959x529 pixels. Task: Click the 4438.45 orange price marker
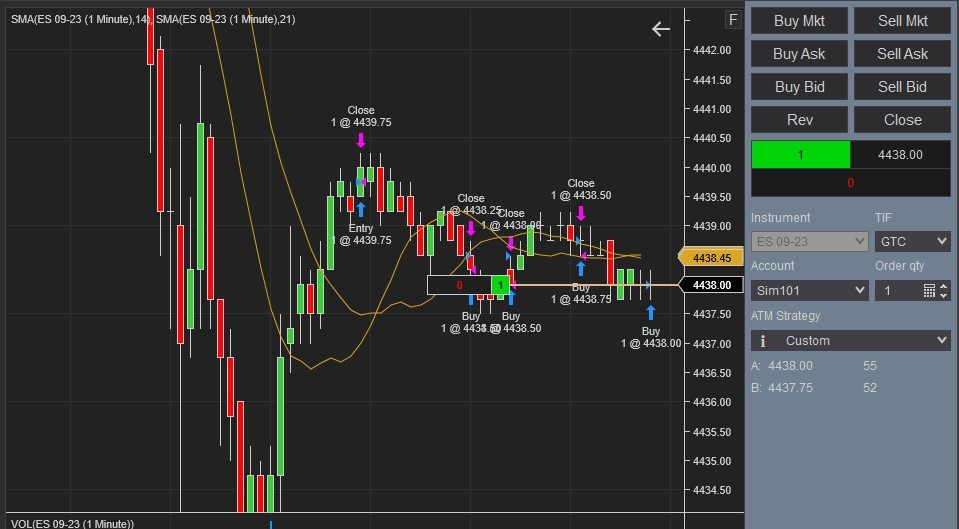click(x=711, y=257)
